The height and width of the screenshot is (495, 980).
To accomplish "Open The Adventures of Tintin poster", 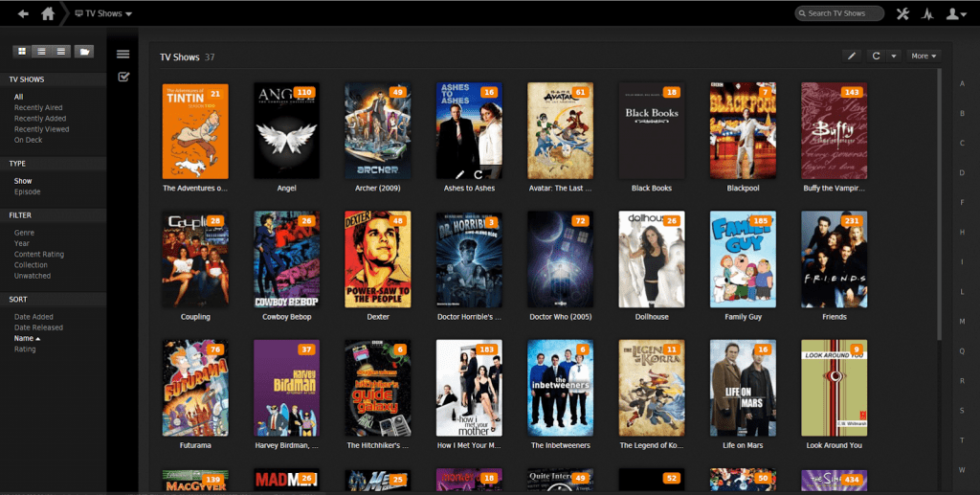I will 195,131.
